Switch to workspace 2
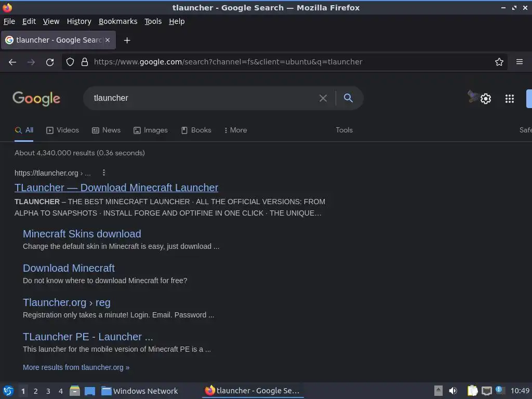532x399 pixels. (x=36, y=391)
